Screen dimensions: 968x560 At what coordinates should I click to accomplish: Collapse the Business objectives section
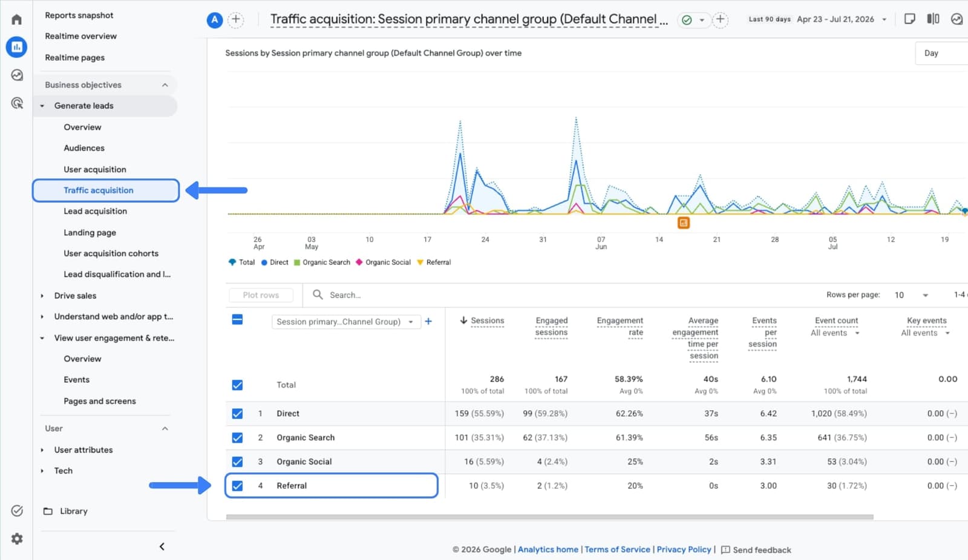(165, 85)
